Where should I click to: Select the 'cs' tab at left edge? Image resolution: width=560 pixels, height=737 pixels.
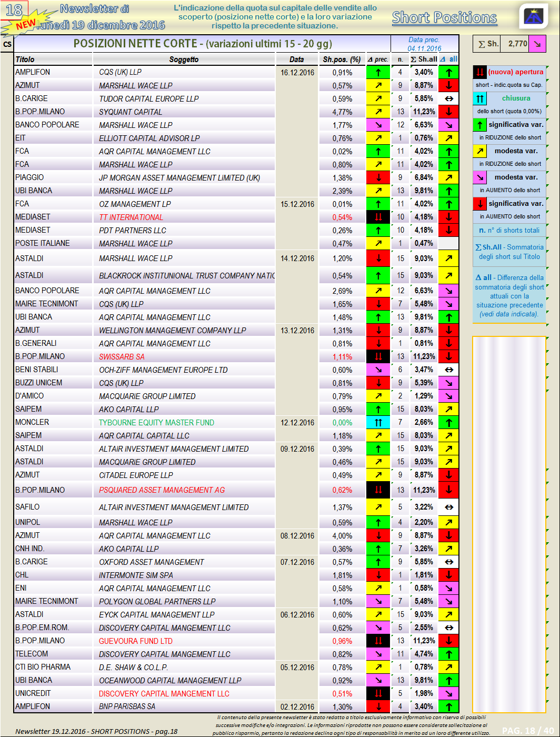click(7, 44)
